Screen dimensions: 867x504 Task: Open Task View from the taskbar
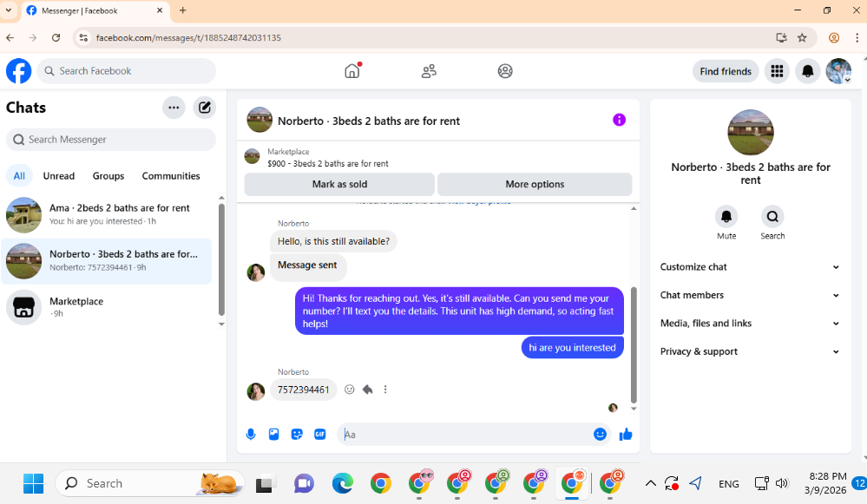264,483
